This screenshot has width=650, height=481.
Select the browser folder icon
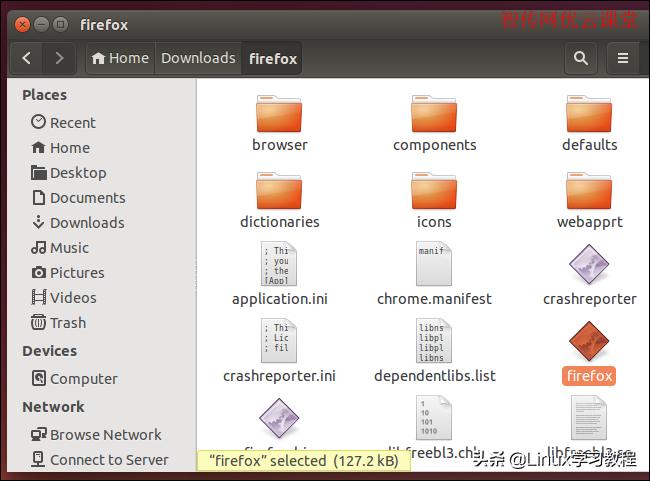pyautogui.click(x=279, y=114)
